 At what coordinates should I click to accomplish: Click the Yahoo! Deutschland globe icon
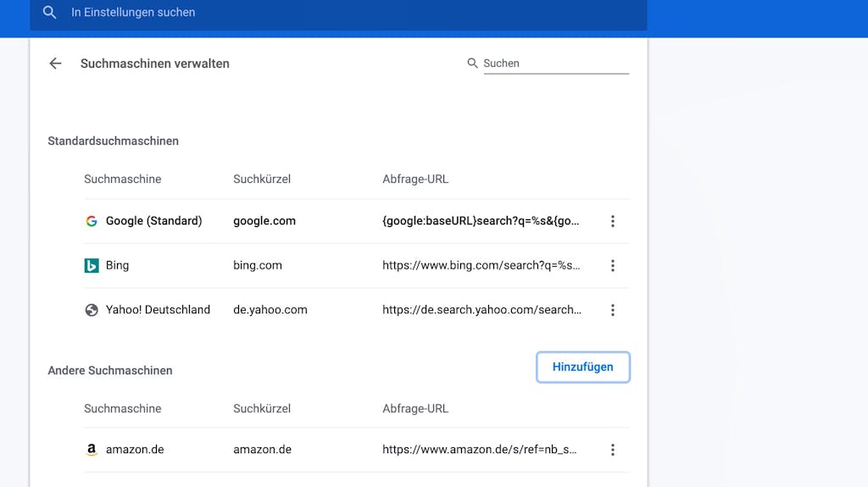pyautogui.click(x=92, y=310)
